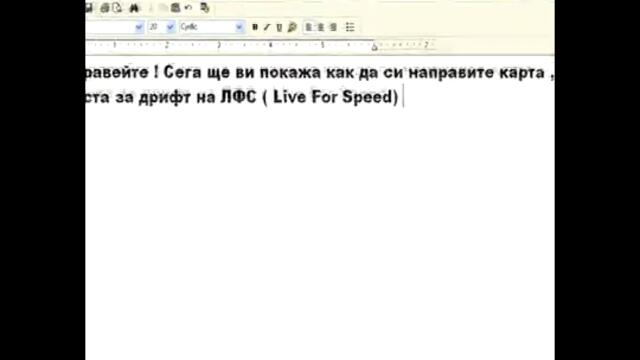Click the Find binoculars icon
This screenshot has width=640, height=360.
tap(134, 8)
